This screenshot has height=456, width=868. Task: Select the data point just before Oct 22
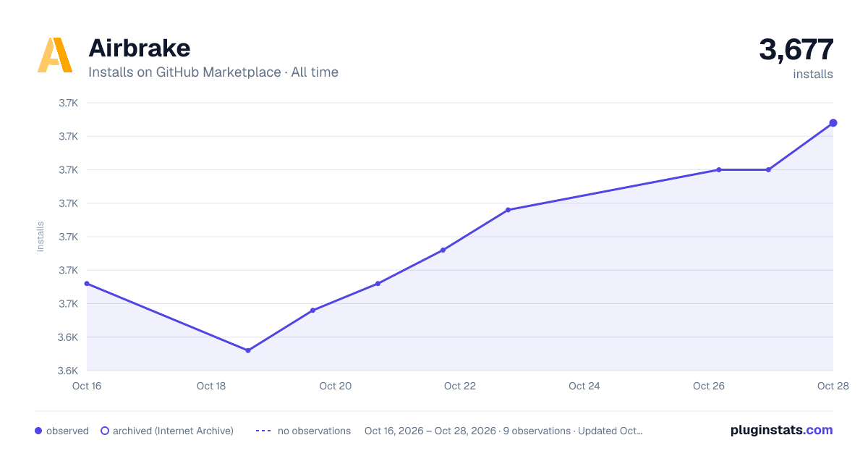click(x=443, y=250)
